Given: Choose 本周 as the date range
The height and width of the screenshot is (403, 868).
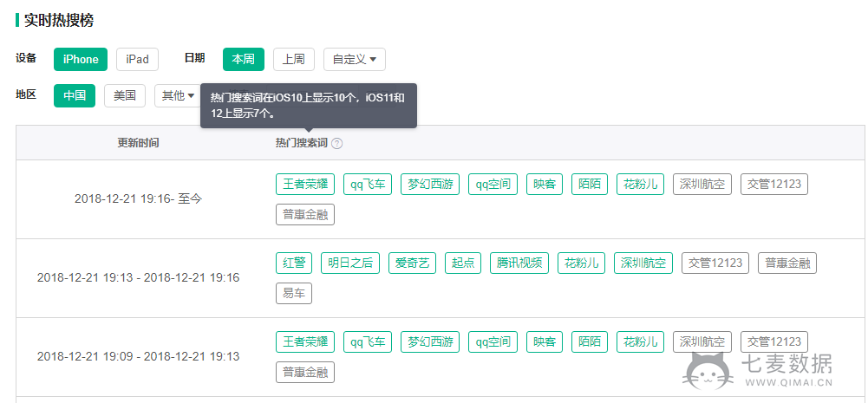Looking at the screenshot, I should click(x=244, y=60).
